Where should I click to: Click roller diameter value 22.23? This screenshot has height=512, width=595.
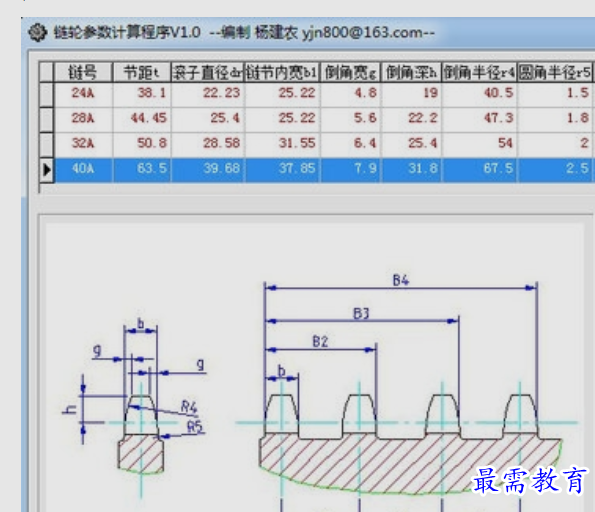(x=222, y=93)
